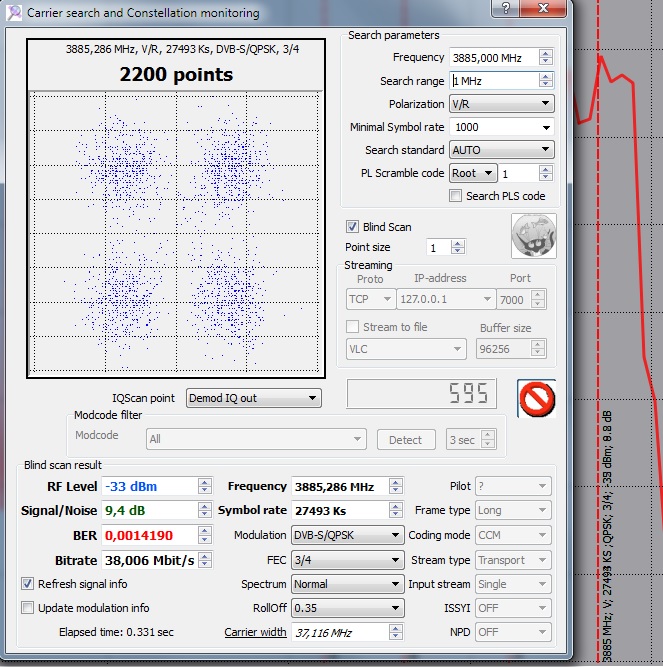Image resolution: width=663 pixels, height=667 pixels.
Task: Open the ISSYI OFF dropdown
Action: point(513,608)
